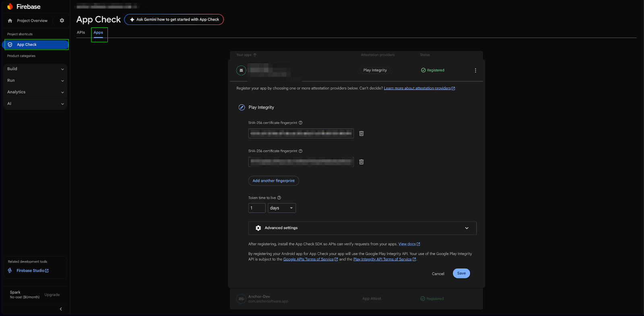Switch to the APIs tab

81,33
